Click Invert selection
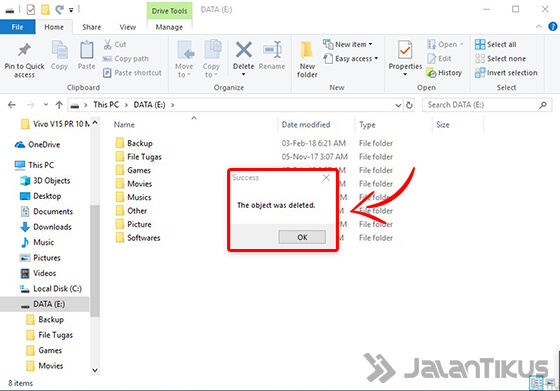This screenshot has width=560, height=391. coord(506,73)
